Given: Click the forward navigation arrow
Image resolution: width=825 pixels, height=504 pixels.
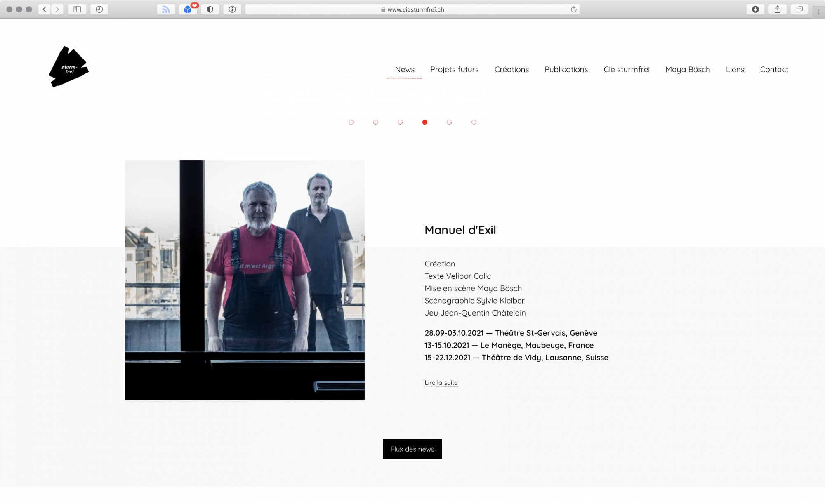Looking at the screenshot, I should click(x=57, y=9).
